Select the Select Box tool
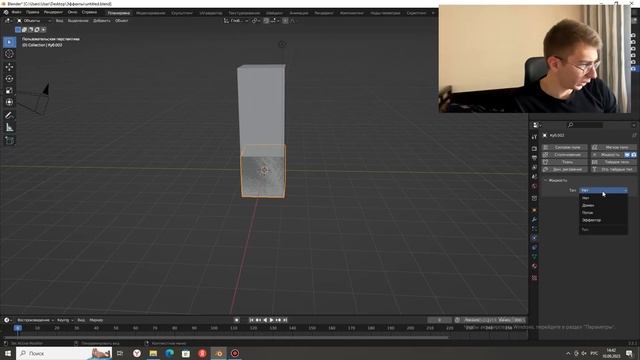Screen dimensions: 640x360 [x=9, y=42]
